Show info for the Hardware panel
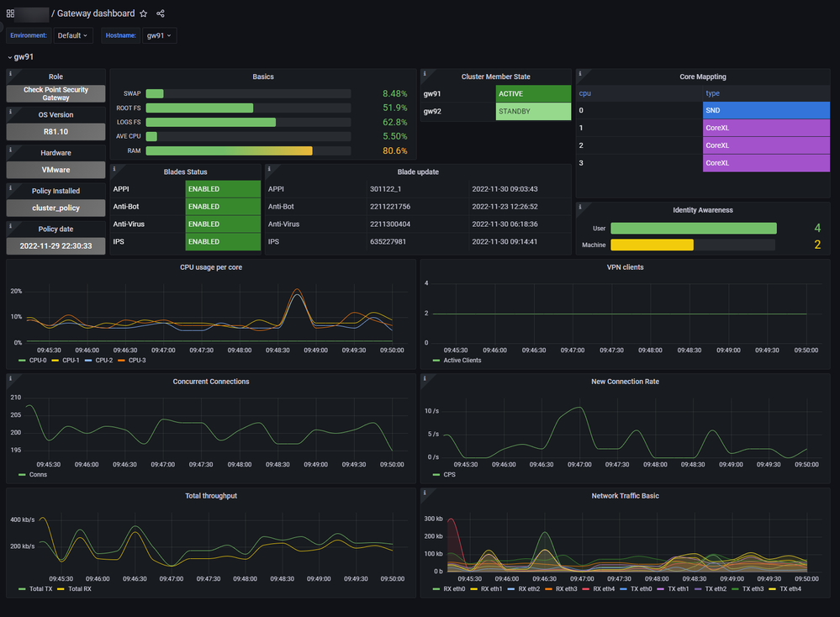840x617 pixels. 10,150
